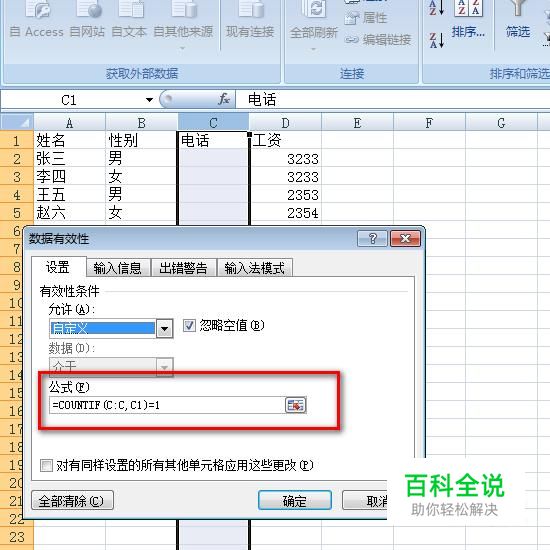
Task: Select column E header
Action: (357, 123)
